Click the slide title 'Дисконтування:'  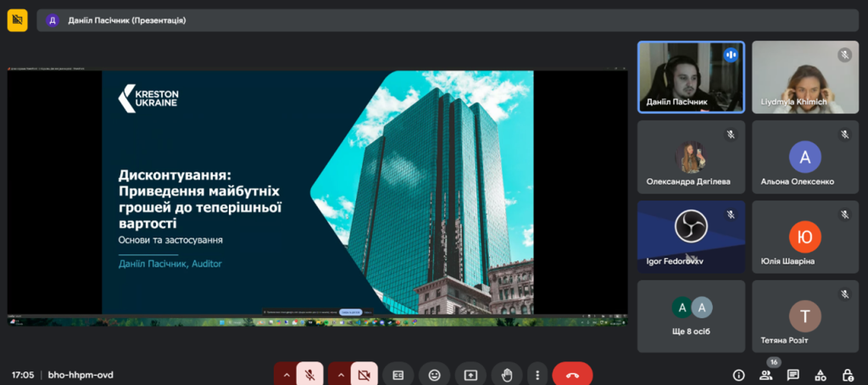[175, 176]
